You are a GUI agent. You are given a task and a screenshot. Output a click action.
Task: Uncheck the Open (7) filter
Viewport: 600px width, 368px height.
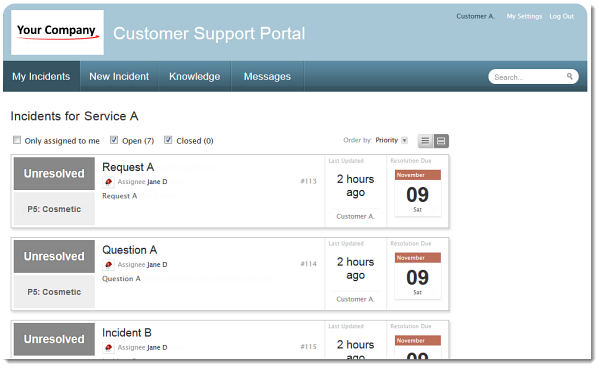[x=114, y=140]
